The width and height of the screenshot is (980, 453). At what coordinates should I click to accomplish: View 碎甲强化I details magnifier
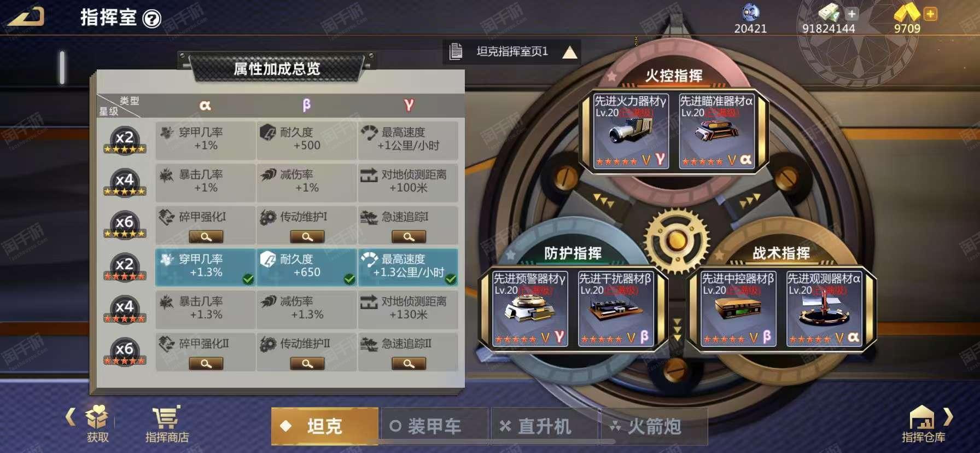click(x=206, y=236)
